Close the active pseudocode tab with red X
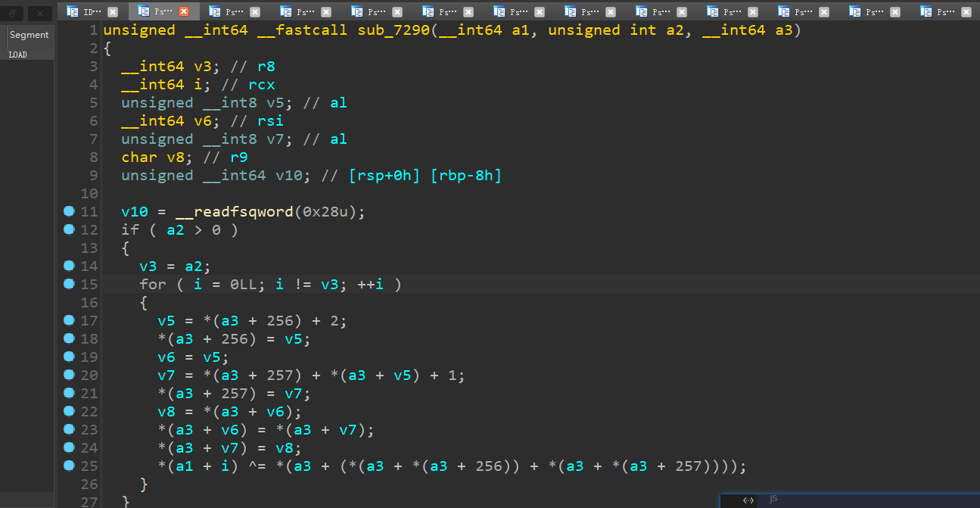 (184, 12)
